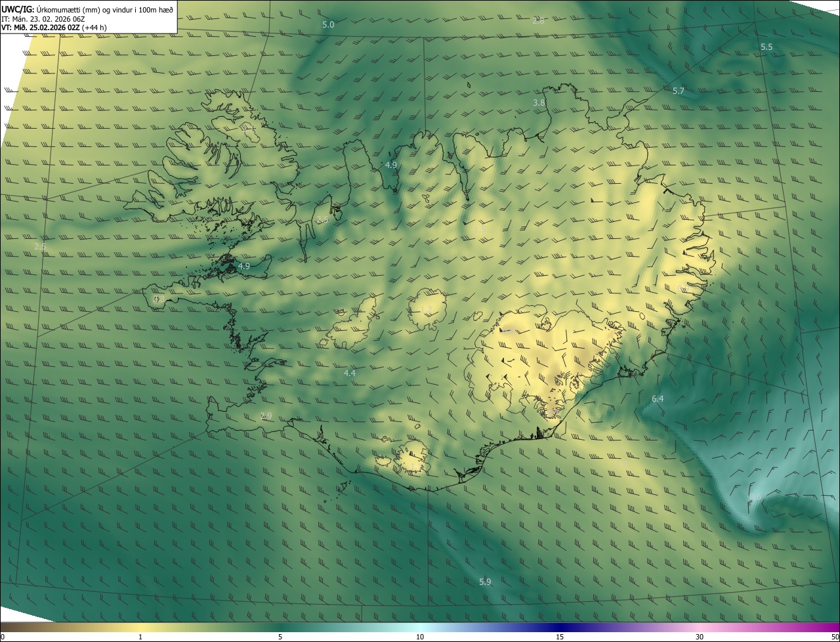Click the 1.2 value label inside the glacier outline

(x=426, y=309)
